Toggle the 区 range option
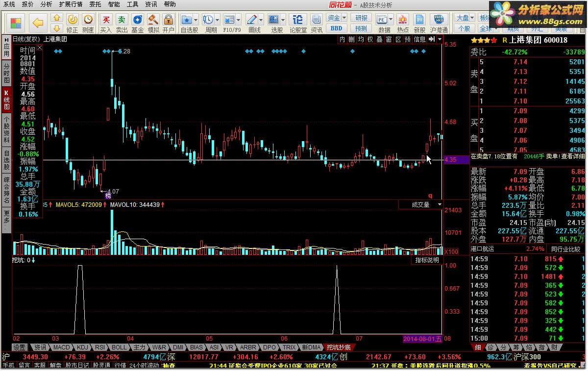Viewport: 588px width, 371px height. tap(398, 39)
